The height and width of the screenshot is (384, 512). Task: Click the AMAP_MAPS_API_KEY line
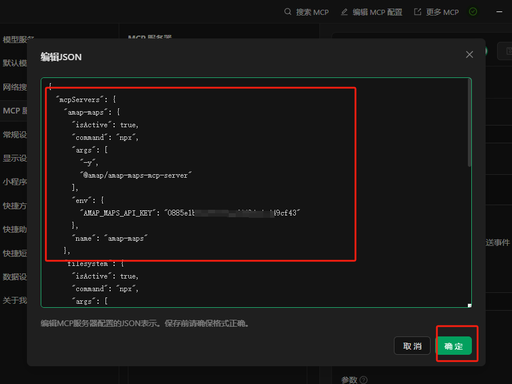pos(190,213)
